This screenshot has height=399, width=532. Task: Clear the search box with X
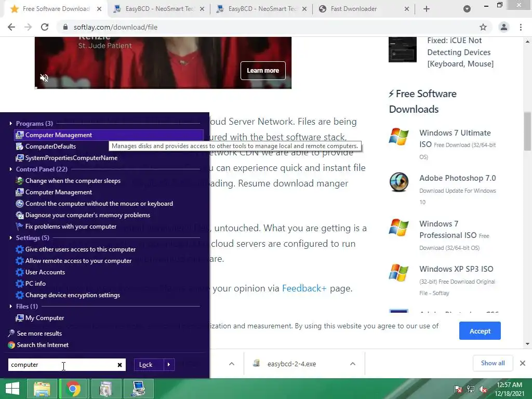(120, 365)
